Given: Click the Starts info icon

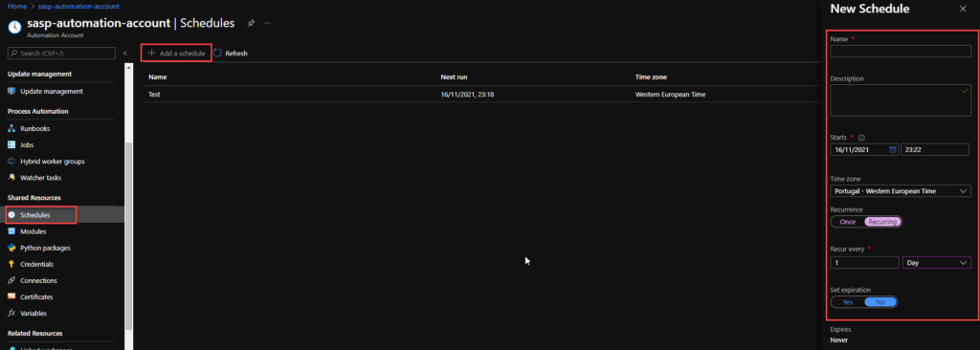Looking at the screenshot, I should 861,138.
